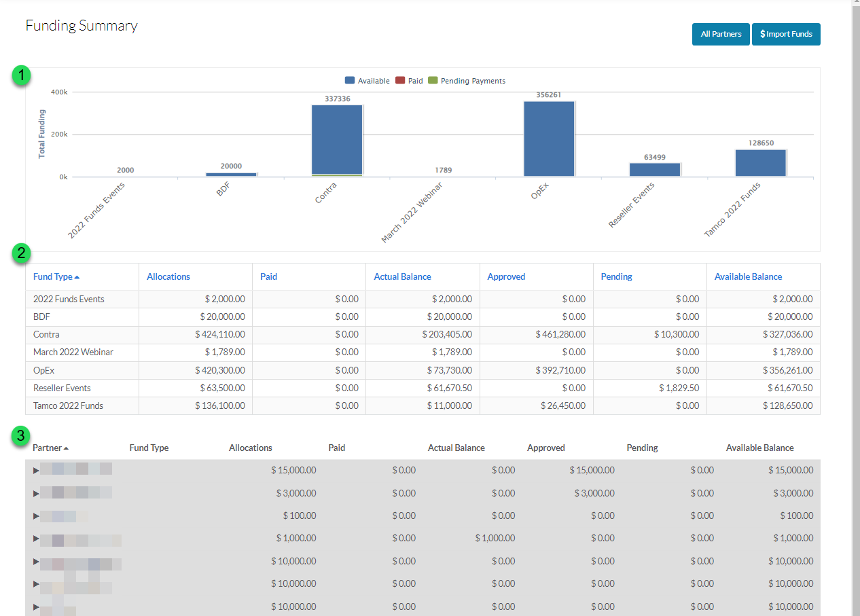Click the blue Available legend color swatch
Image resolution: width=860 pixels, height=616 pixels.
tap(349, 80)
